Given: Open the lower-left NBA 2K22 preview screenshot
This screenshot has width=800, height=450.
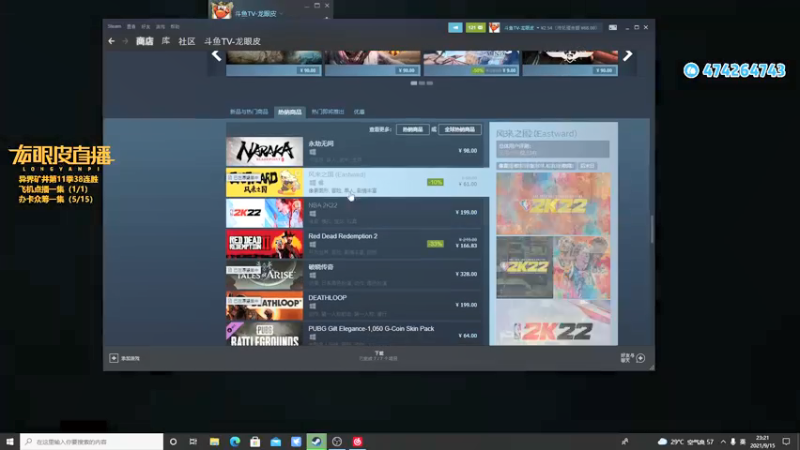Looking at the screenshot, I should coord(524,267).
